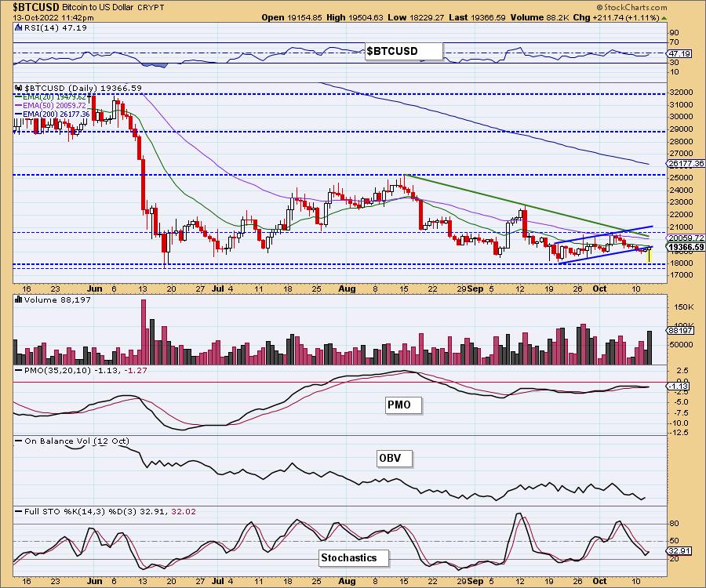Click the 25000 price axis label
This screenshot has width=706, height=588.
682,178
